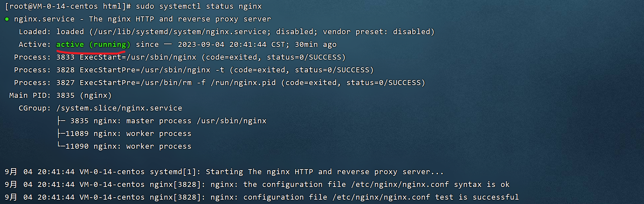This screenshot has width=644, height=204.
Task: Click the CGroup path /system.slice/nginx.service
Action: pos(119,108)
